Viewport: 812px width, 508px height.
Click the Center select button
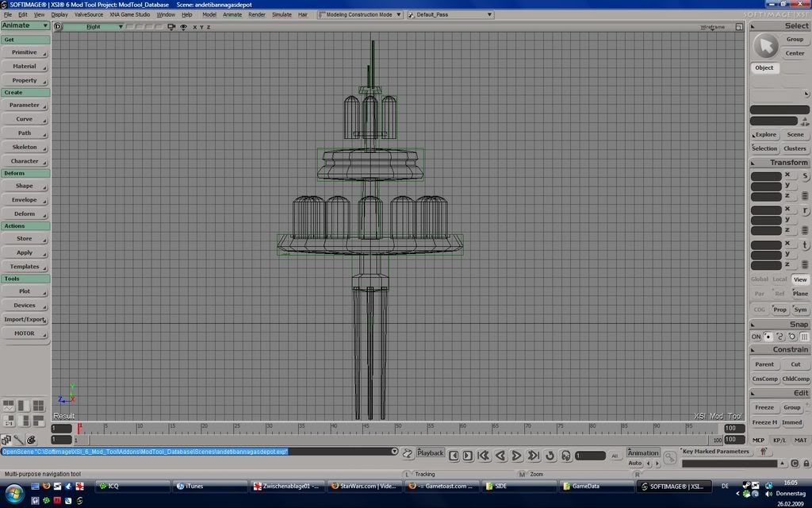[x=795, y=53]
